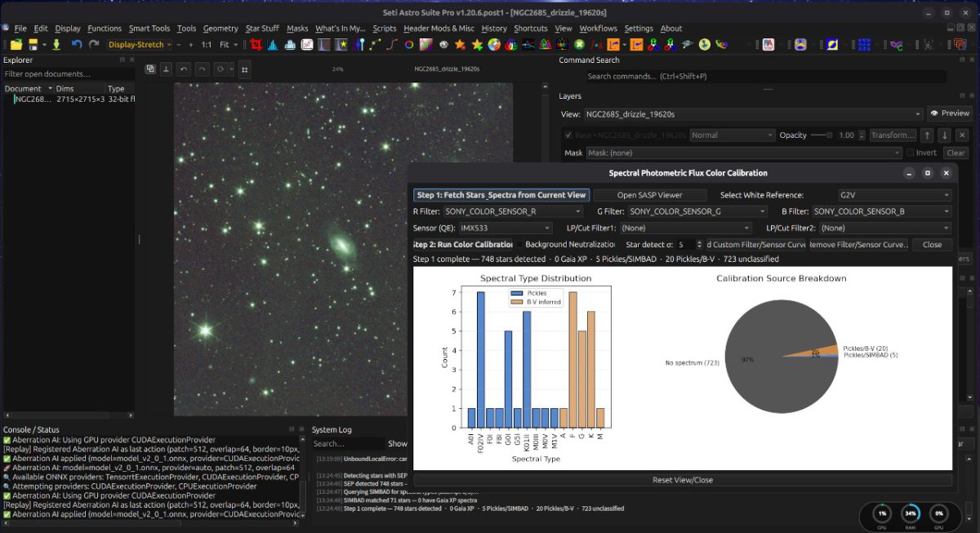This screenshot has height=533, width=980.
Task: Click the System Log search field
Action: coord(348,444)
